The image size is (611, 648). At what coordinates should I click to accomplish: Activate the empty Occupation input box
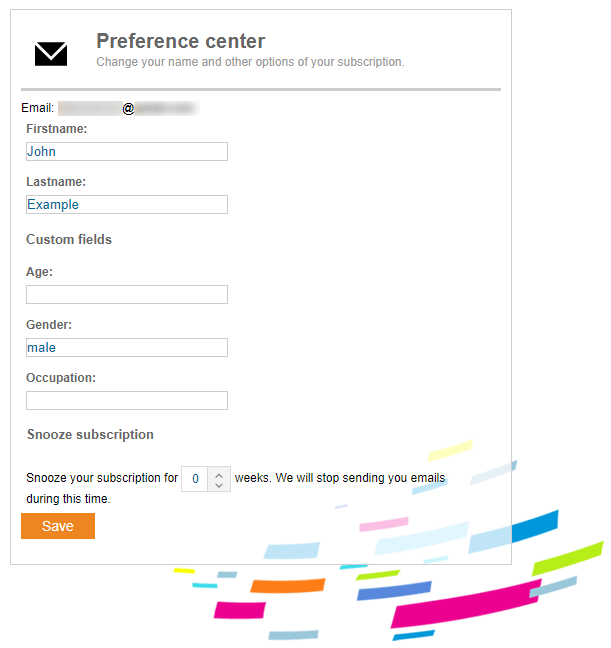click(x=127, y=400)
